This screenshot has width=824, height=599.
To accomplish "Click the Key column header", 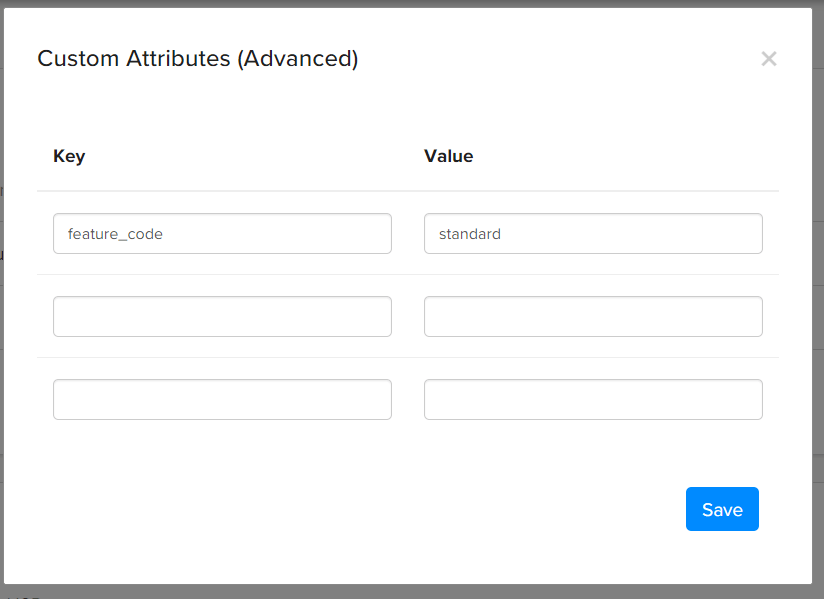I will click(69, 156).
